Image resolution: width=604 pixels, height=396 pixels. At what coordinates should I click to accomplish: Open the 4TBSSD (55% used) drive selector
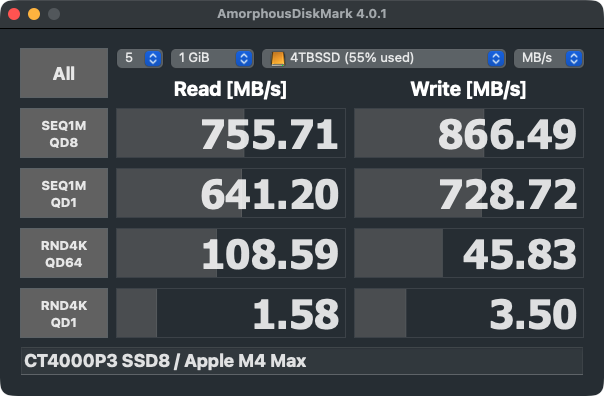(384, 59)
